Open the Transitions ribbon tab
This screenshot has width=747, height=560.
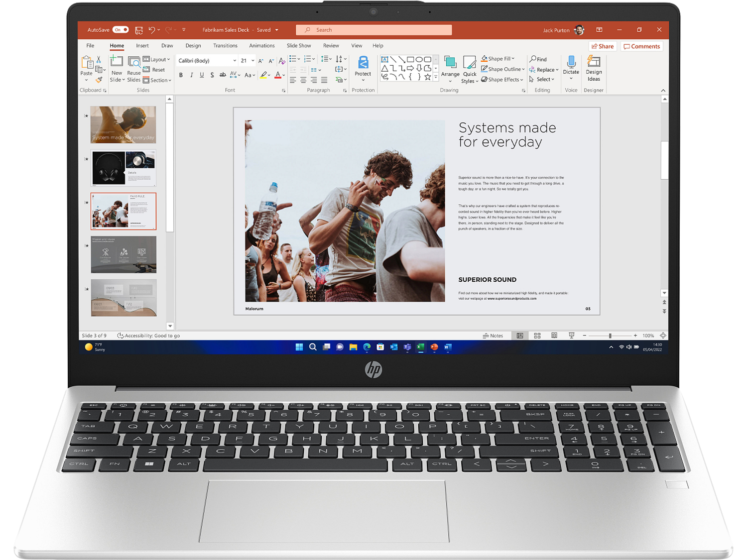[x=225, y=46]
